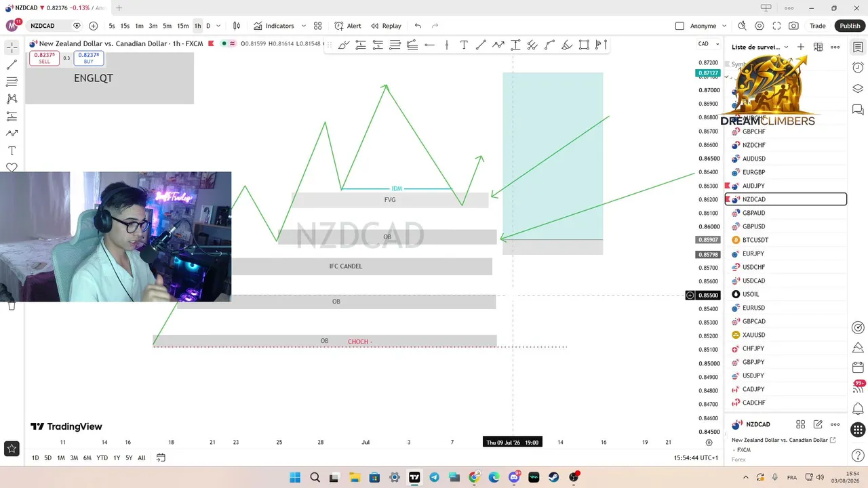Expand the Liste de surveillance dropdown
The width and height of the screenshot is (868, 488).
(x=786, y=47)
